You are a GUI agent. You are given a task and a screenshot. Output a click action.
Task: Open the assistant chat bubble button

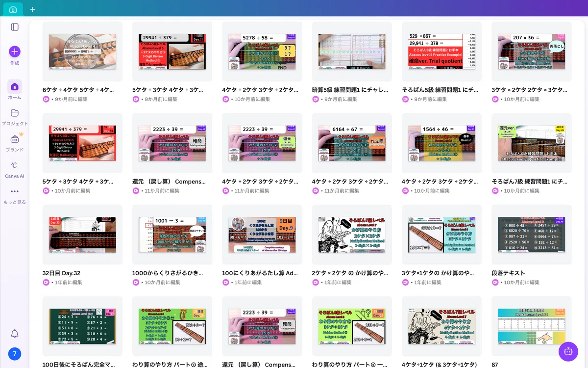pos(568,351)
